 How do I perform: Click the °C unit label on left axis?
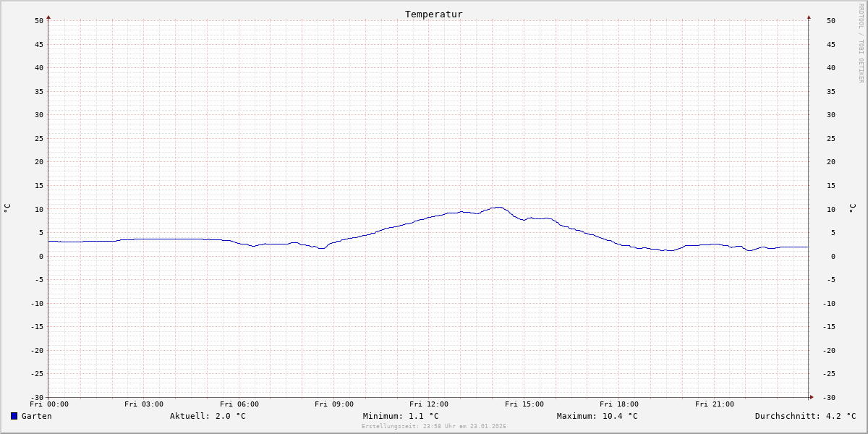(7, 208)
